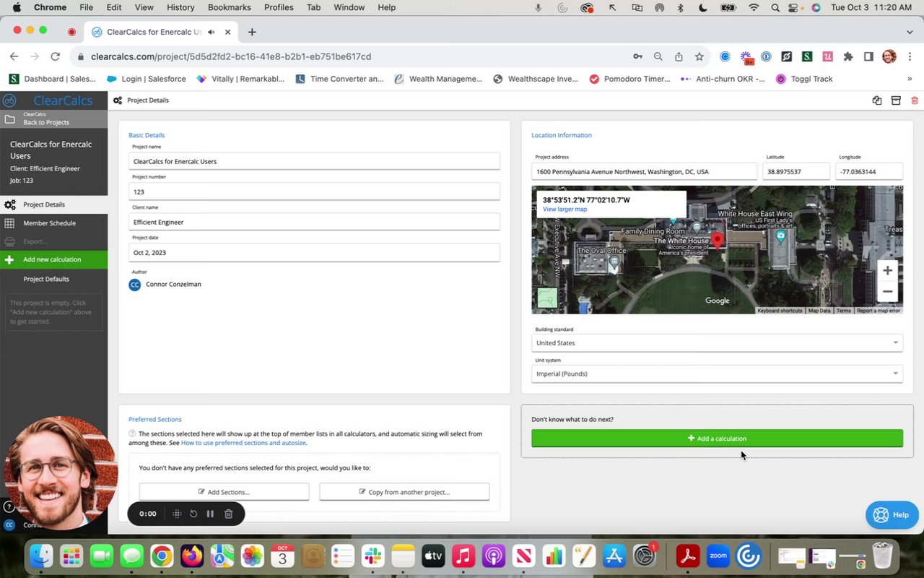The image size is (924, 578).
Task: Open the Building standard dropdown
Action: [x=717, y=342]
